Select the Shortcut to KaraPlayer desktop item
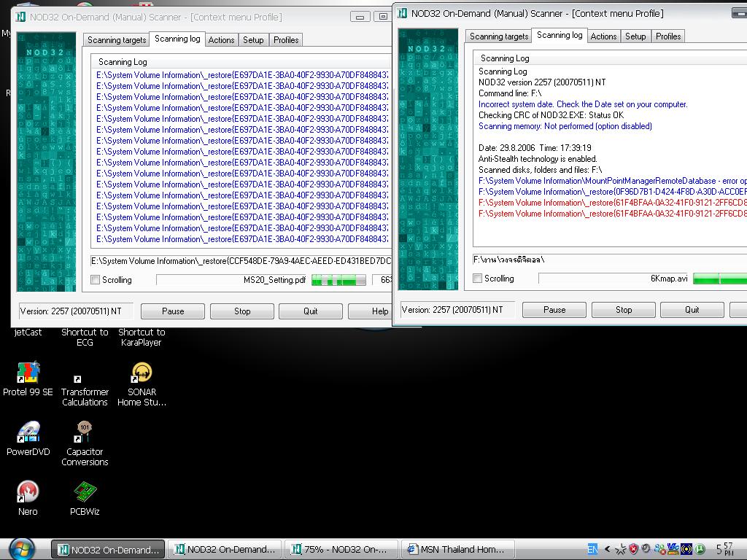The image size is (747, 560). (142, 337)
